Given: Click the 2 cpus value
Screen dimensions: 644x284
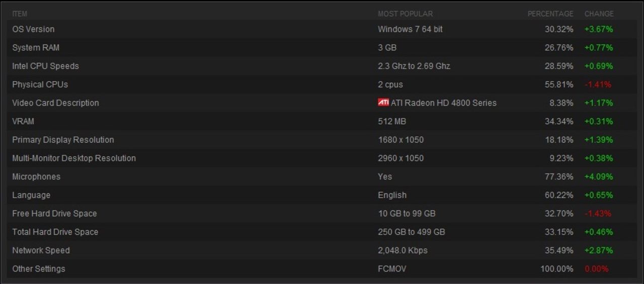Looking at the screenshot, I should [390, 84].
